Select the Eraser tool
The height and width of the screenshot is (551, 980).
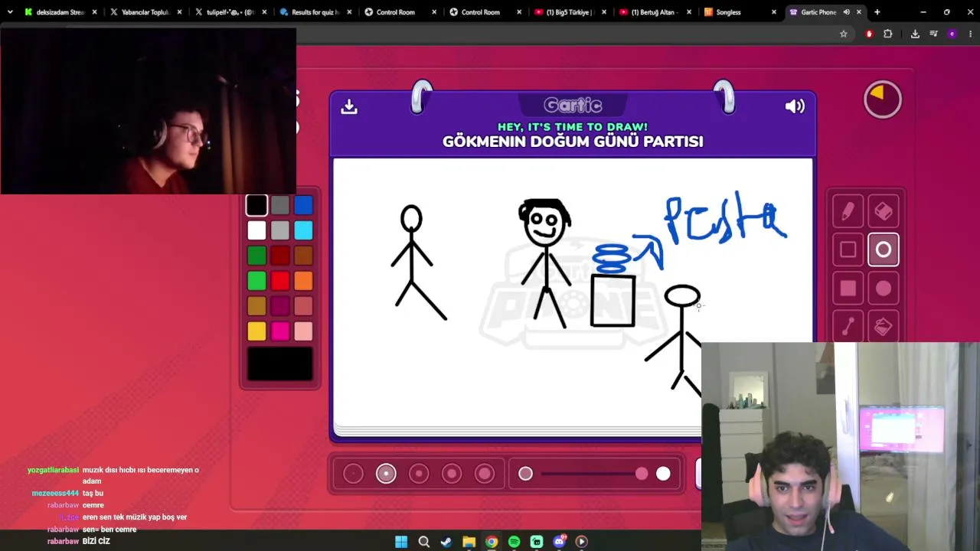pos(884,211)
